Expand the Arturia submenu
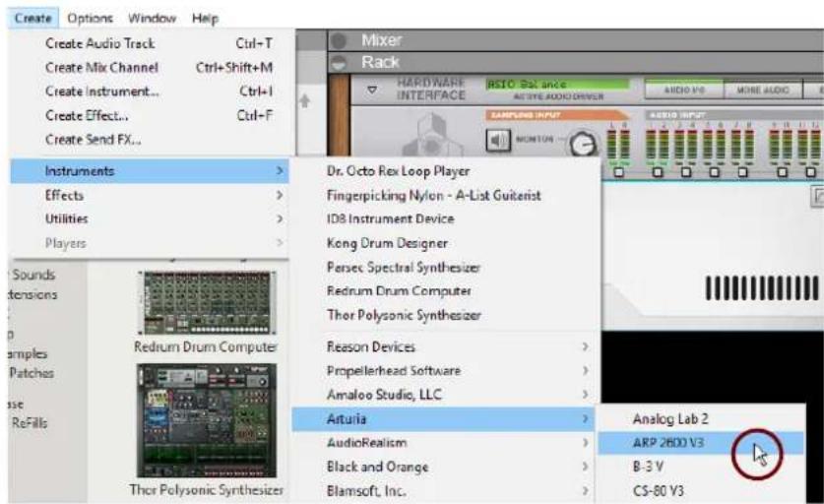Image resolution: width=824 pixels, height=504 pixels. [444, 419]
